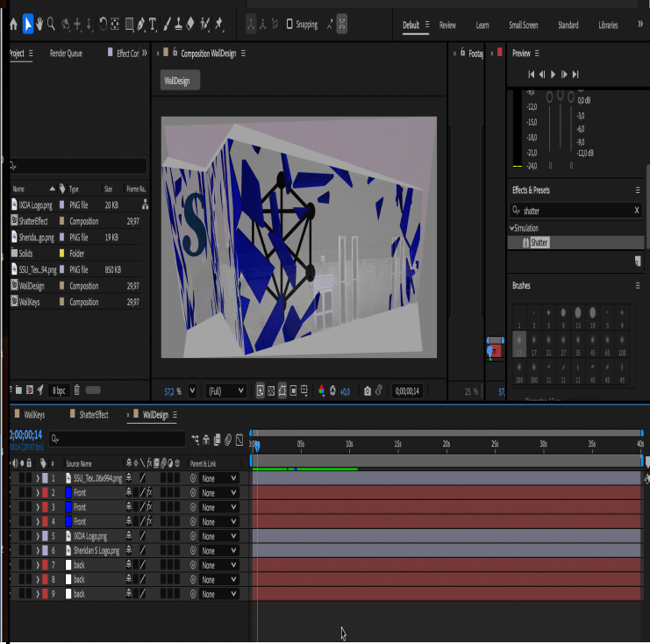Collapse the Simulation effects category
Viewport: 650px width, 644px height.
coord(512,227)
